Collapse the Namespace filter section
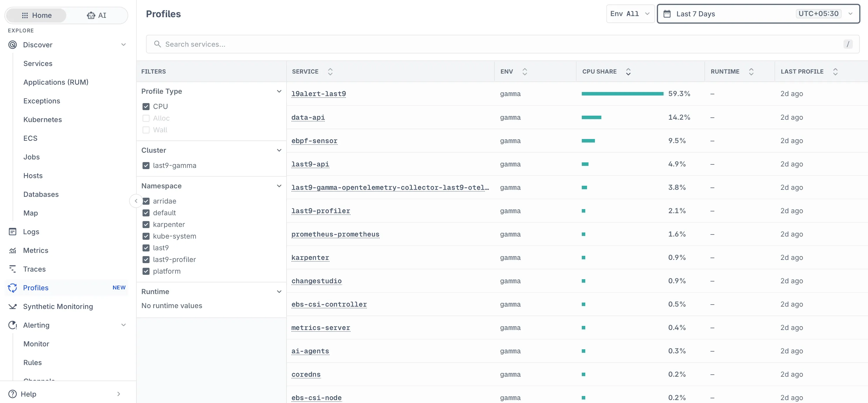The height and width of the screenshot is (403, 868). tap(279, 186)
